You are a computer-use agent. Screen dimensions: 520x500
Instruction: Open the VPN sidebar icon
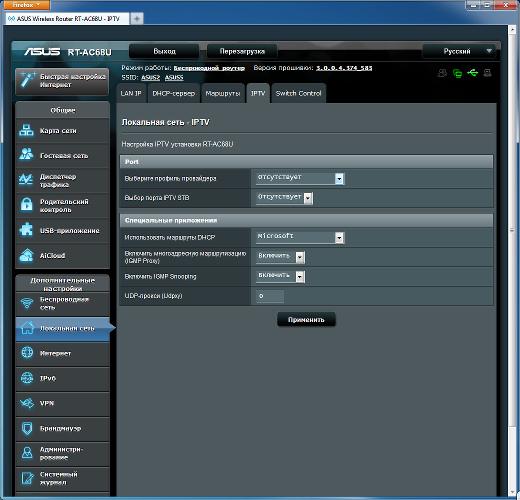27,403
